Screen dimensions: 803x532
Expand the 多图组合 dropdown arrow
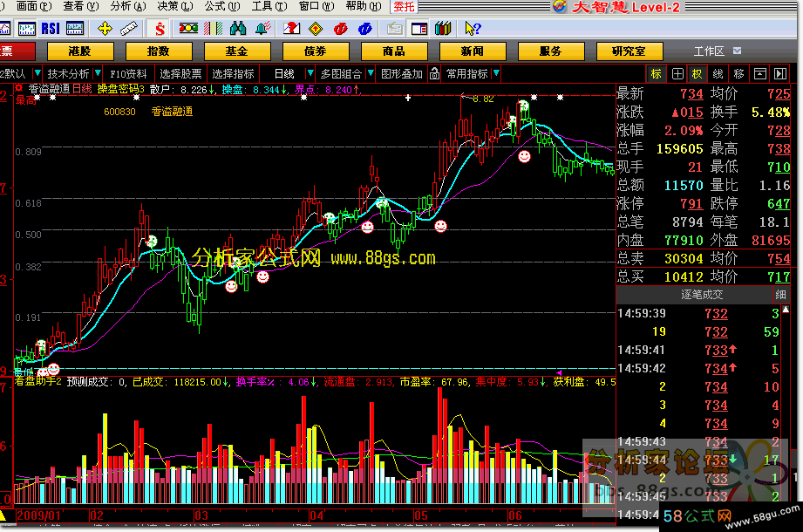pyautogui.click(x=371, y=74)
